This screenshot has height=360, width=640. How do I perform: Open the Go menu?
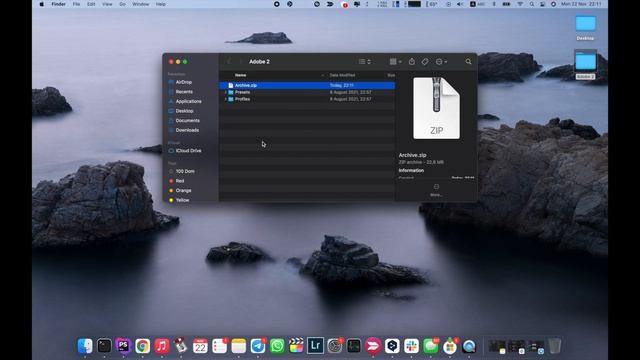[x=122, y=4]
